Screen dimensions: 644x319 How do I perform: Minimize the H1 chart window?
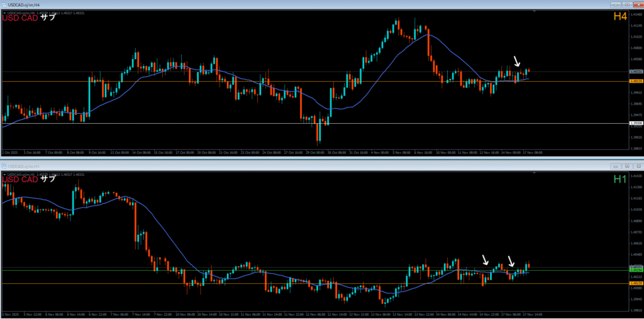[616, 166]
